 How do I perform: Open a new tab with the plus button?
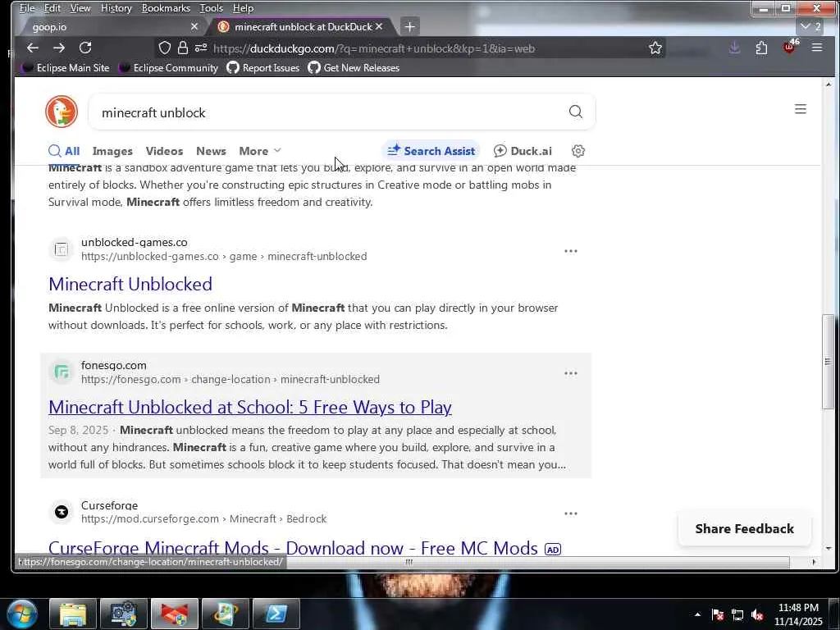tap(410, 26)
